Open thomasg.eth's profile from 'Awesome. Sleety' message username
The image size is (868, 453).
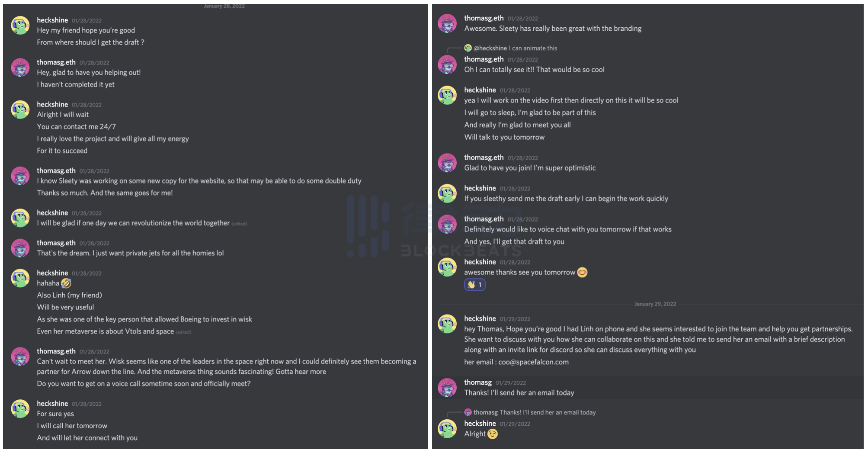[x=484, y=18]
